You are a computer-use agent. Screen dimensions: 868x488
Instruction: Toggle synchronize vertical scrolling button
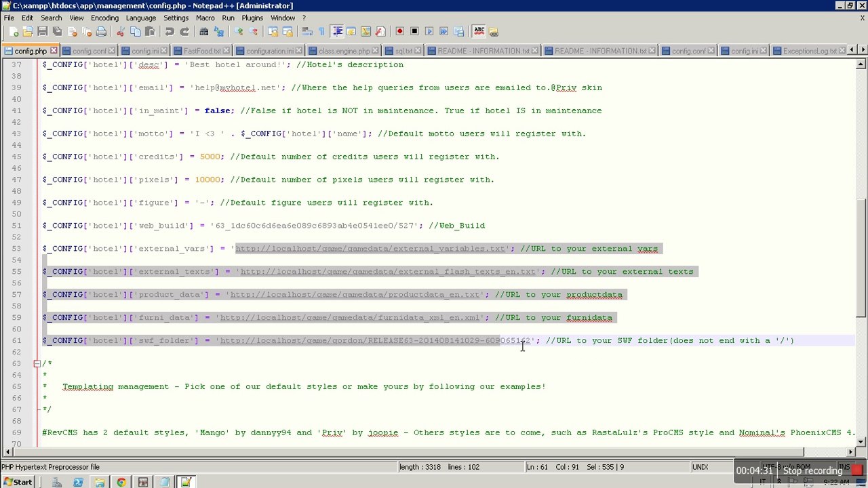coord(273,31)
